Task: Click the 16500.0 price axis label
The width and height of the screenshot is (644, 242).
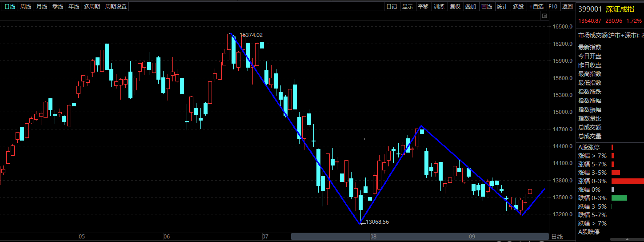Action: 562,27
